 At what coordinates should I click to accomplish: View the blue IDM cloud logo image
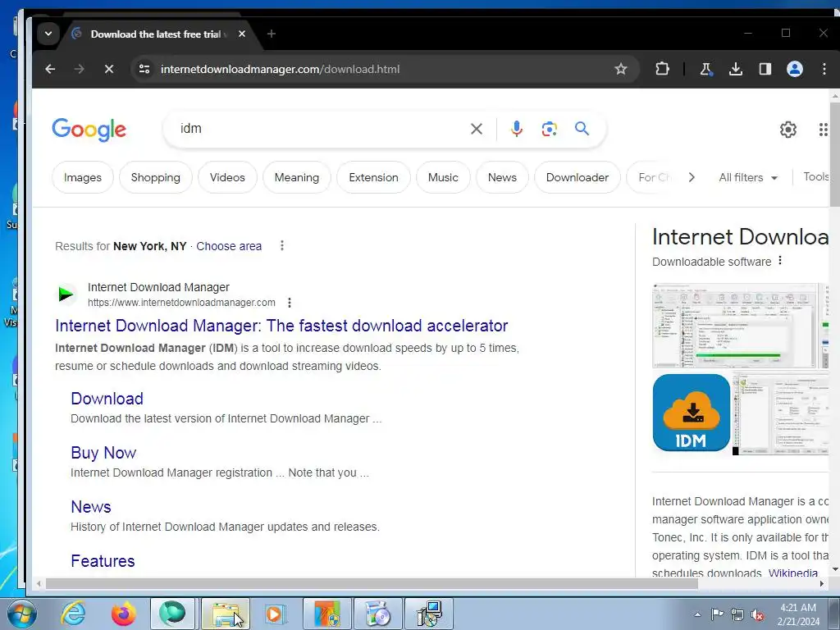pos(691,413)
